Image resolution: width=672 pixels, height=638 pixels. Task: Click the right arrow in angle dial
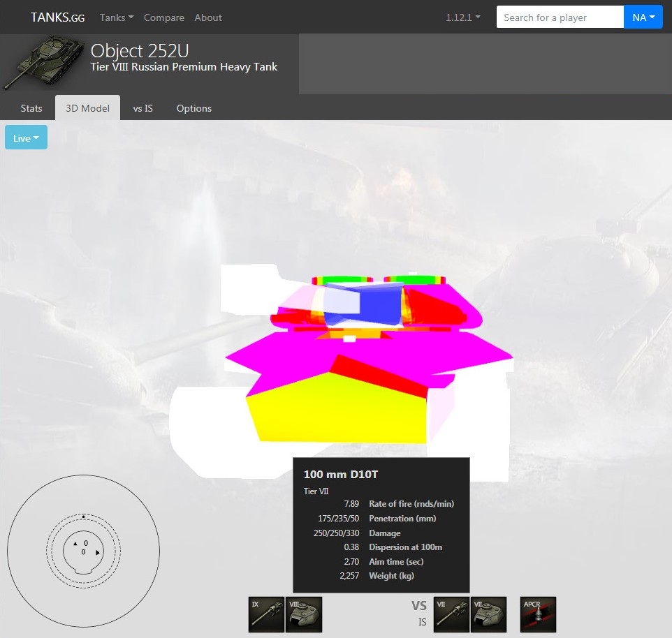coord(98,552)
